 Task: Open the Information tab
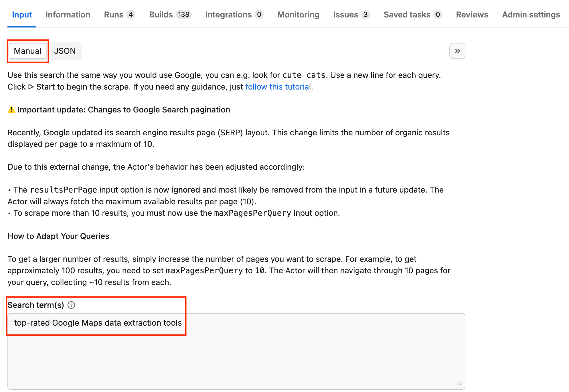tap(68, 15)
